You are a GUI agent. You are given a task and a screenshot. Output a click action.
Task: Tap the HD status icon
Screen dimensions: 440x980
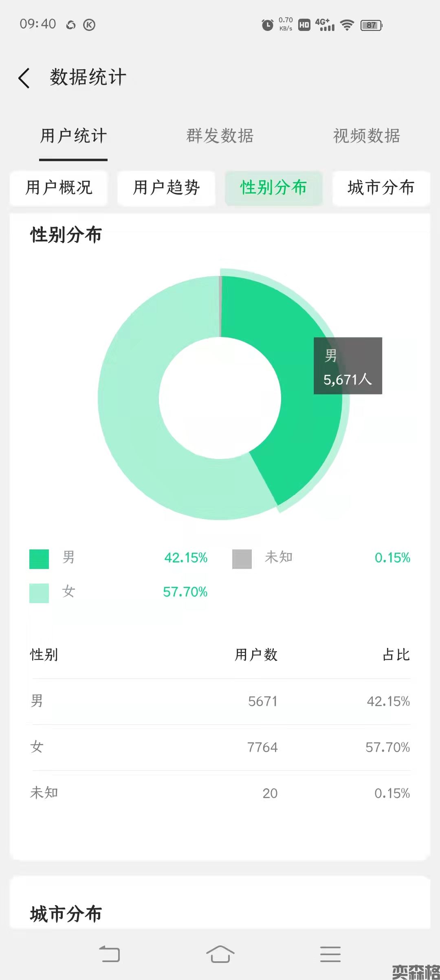click(304, 25)
